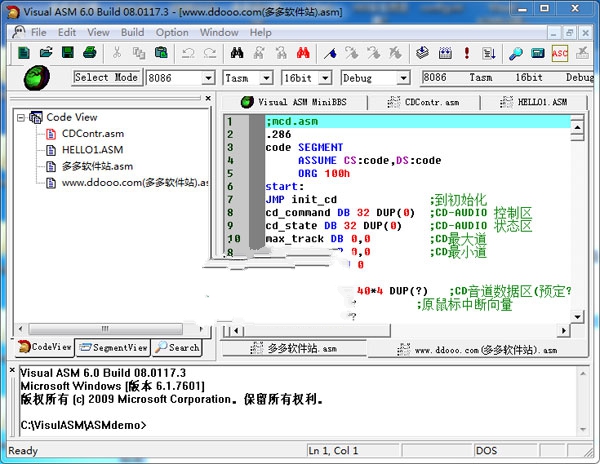This screenshot has height=464, width=600.
Task: Click the New file toolbar icon
Action: [24, 53]
